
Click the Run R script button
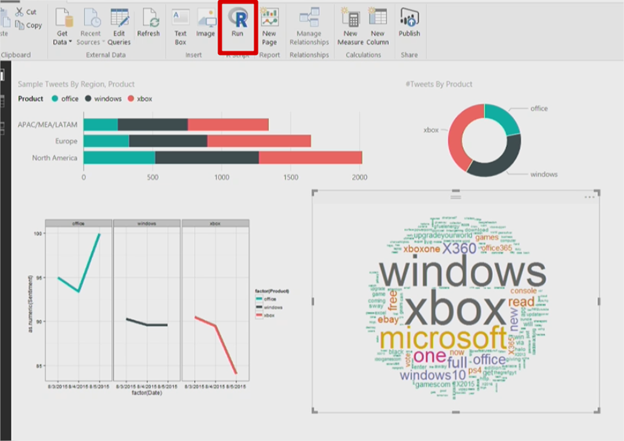click(238, 24)
